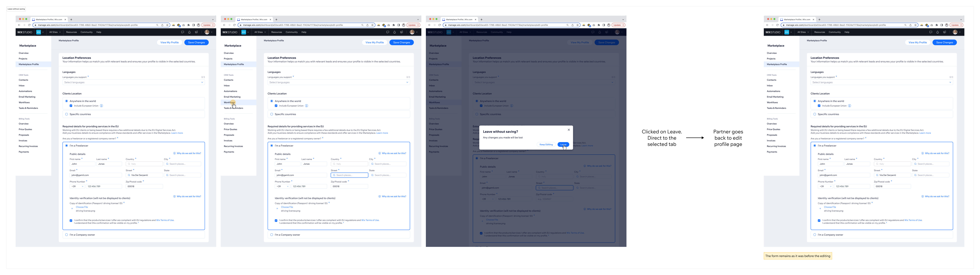Viewport: 980px width, 275px height.
Task: Open the profile avatar menu in fourth window
Action: [956, 32]
